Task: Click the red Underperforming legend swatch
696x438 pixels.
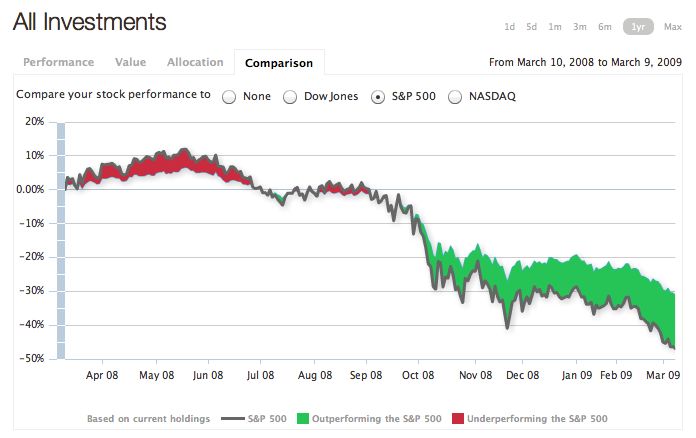Action: [459, 418]
